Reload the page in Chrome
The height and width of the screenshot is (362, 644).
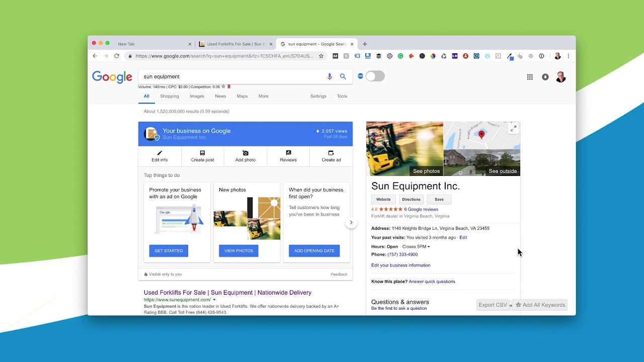point(117,56)
